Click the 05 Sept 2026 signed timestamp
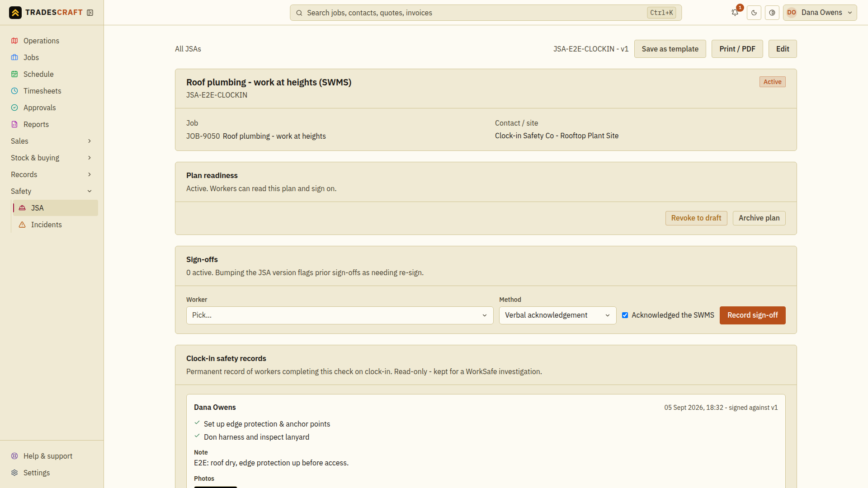 pos(721,408)
